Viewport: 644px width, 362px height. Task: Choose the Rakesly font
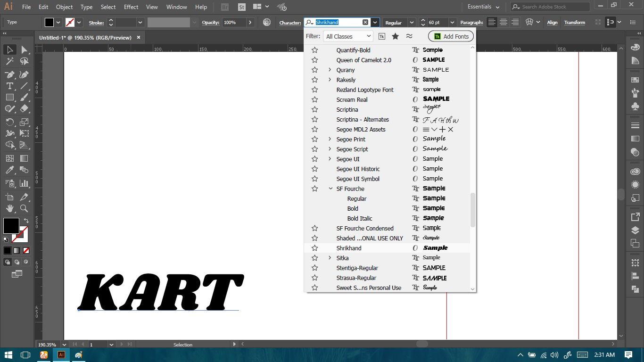(x=346, y=80)
